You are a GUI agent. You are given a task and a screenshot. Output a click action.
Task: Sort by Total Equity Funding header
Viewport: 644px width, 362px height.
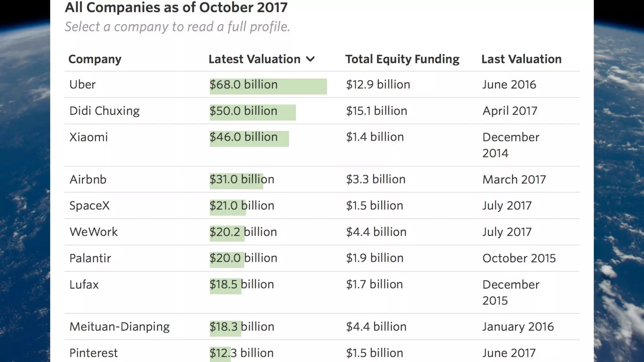402,59
